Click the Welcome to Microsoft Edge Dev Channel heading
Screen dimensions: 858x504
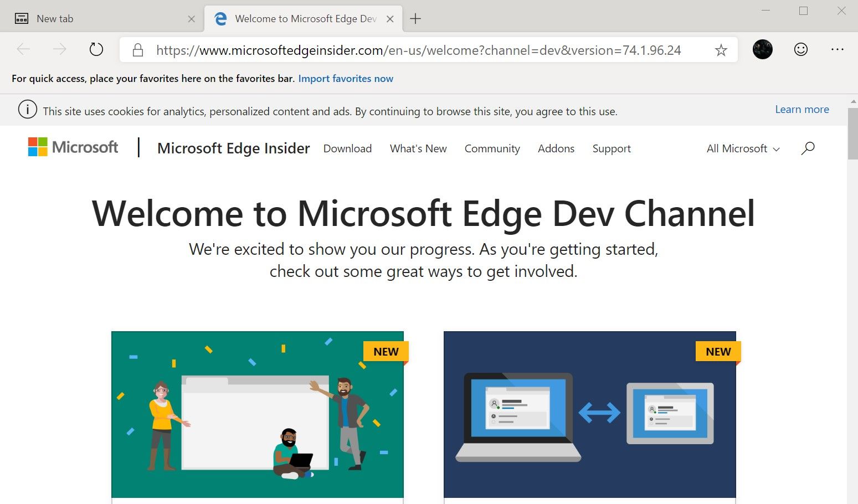pos(424,214)
